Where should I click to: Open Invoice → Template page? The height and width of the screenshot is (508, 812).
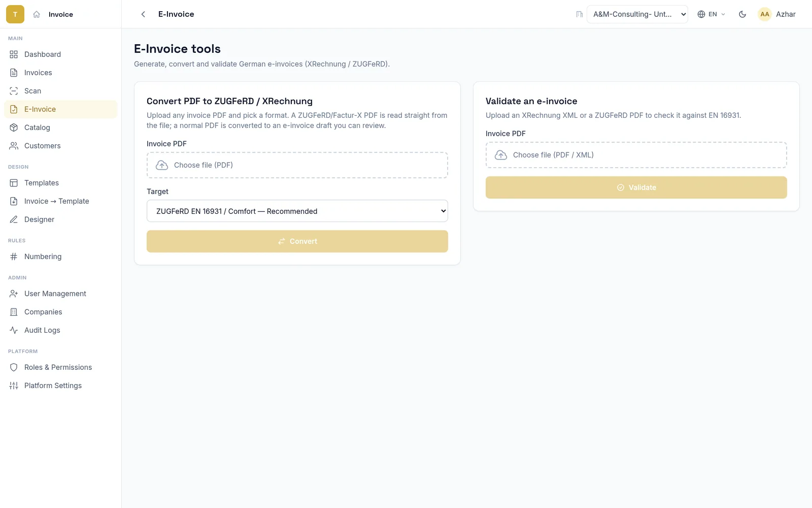pos(61,201)
